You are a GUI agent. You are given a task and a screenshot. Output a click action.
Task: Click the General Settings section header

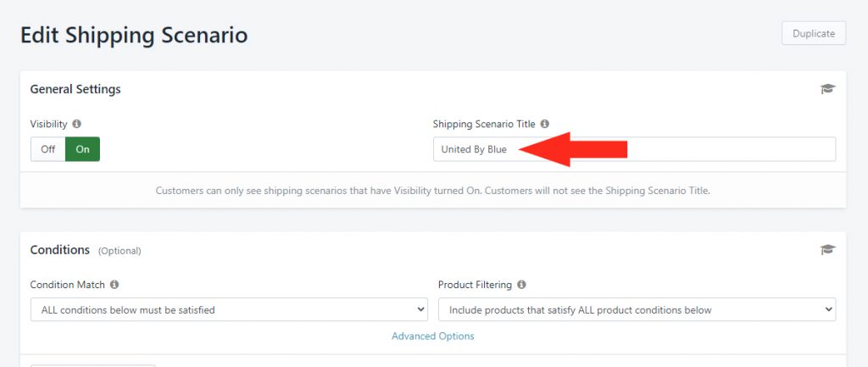pyautogui.click(x=75, y=89)
